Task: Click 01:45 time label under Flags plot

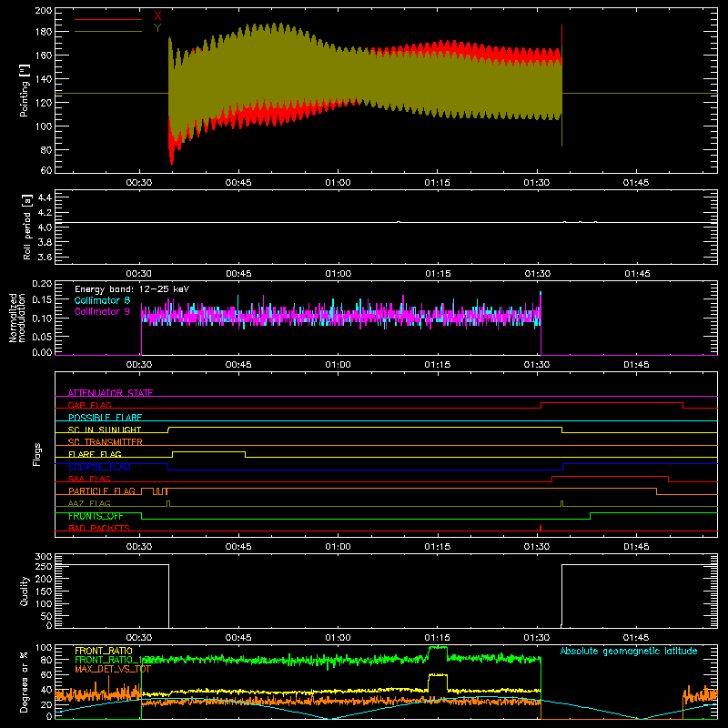Action: point(636,547)
